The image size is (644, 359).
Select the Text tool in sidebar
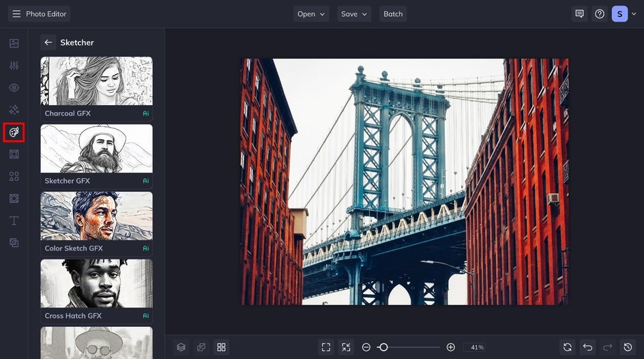pyautogui.click(x=14, y=220)
